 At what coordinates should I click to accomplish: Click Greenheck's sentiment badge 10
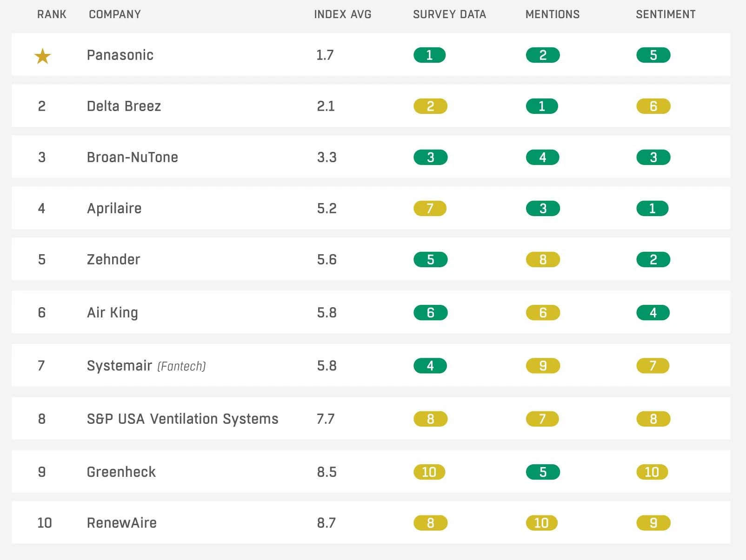click(652, 472)
